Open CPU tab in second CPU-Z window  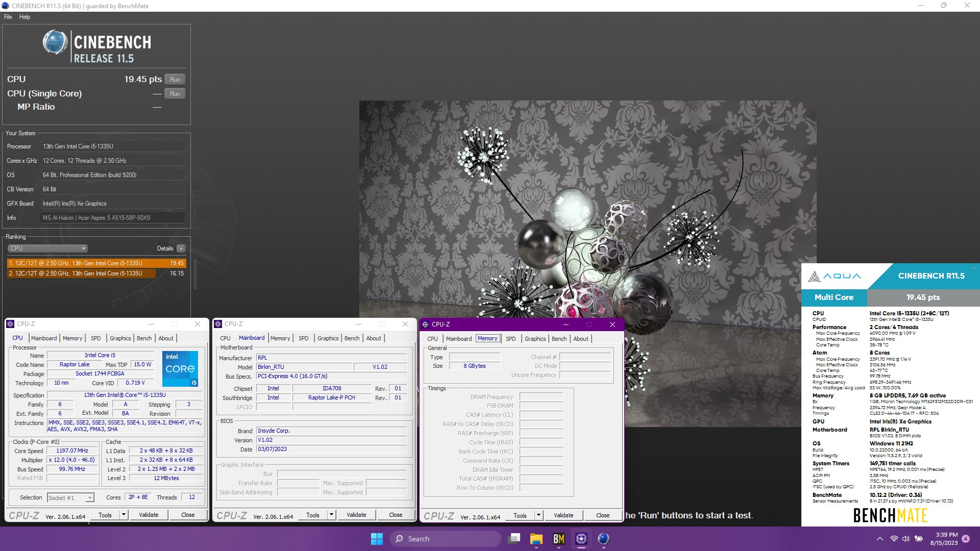click(x=225, y=338)
